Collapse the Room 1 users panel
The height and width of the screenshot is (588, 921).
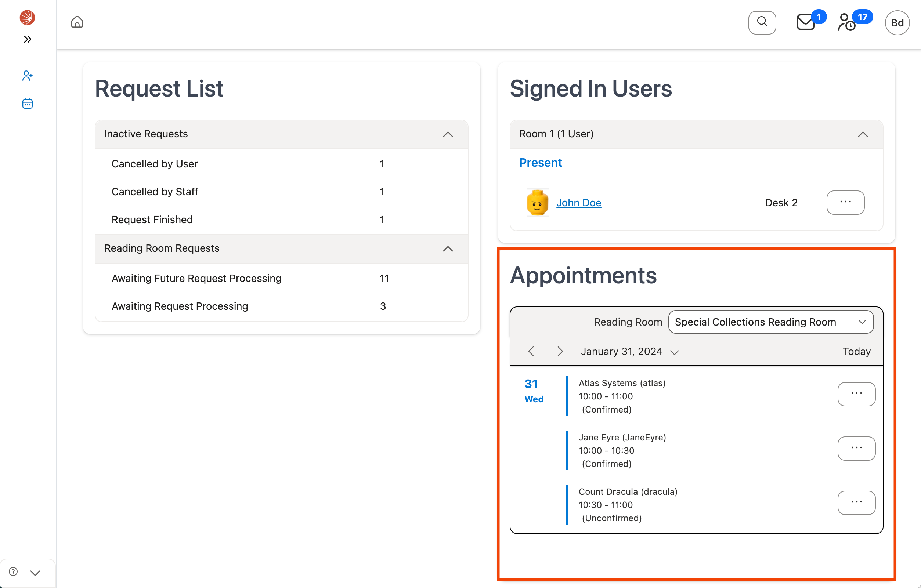click(x=863, y=134)
